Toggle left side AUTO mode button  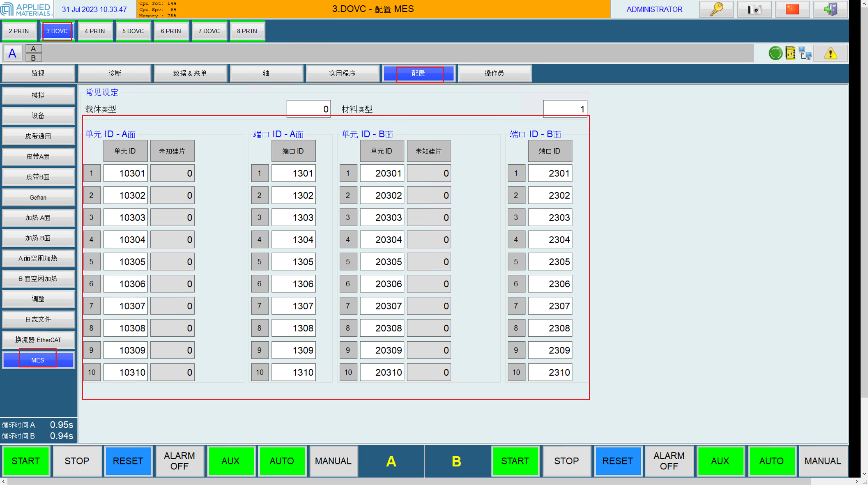[x=282, y=461]
